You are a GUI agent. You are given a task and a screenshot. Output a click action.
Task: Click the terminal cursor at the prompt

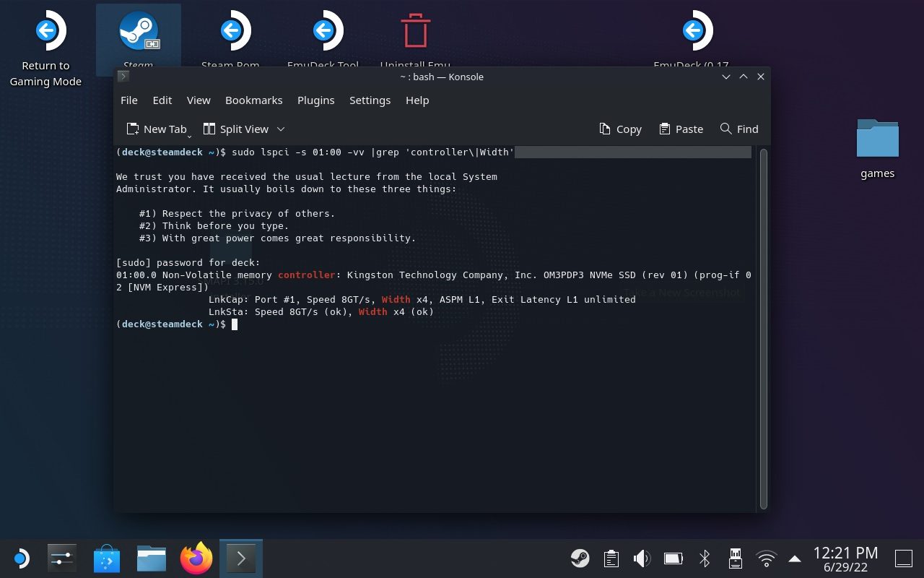pos(235,324)
